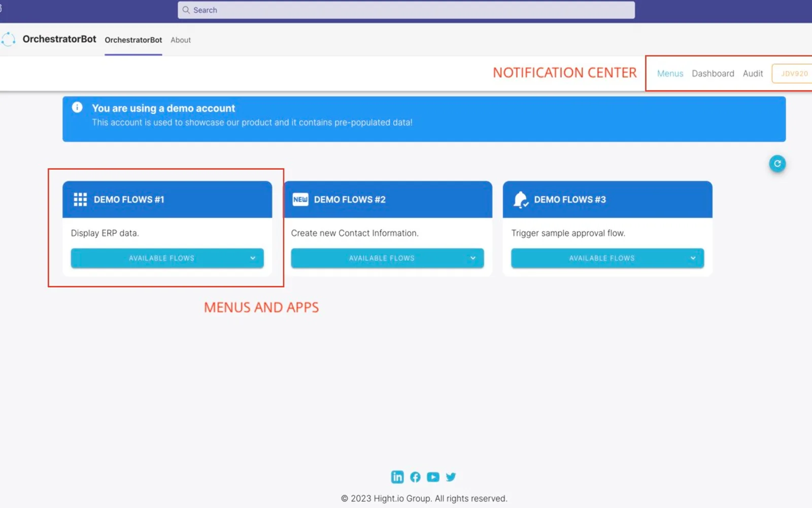Screen dimensions: 812x508
Task: Click the Hight.io Group copyright text
Action: coord(424,498)
